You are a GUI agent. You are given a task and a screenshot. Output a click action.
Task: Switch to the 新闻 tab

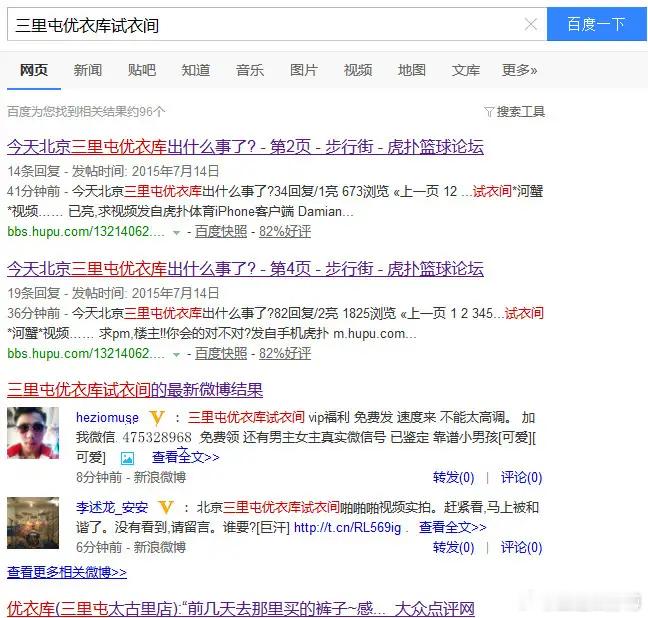[x=88, y=70]
